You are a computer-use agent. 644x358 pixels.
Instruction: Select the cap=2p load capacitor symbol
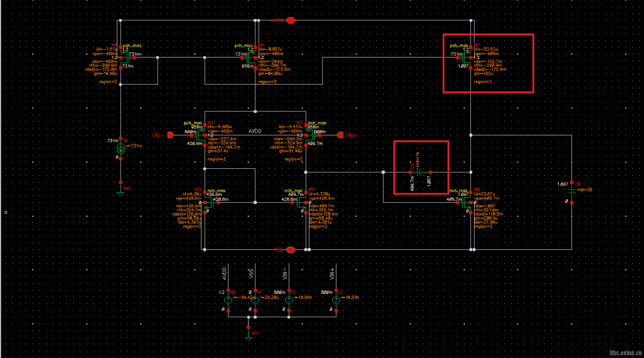pos(572,192)
